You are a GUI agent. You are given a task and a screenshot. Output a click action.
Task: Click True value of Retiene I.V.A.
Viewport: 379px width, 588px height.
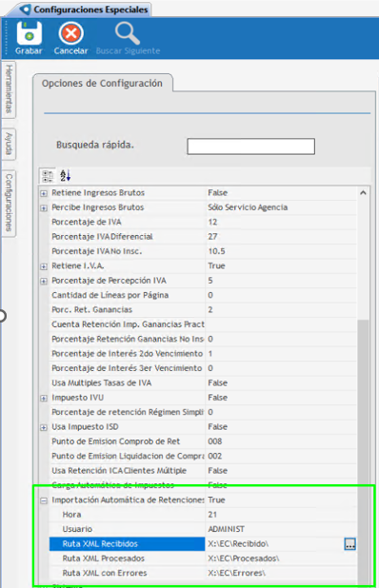[x=216, y=265]
